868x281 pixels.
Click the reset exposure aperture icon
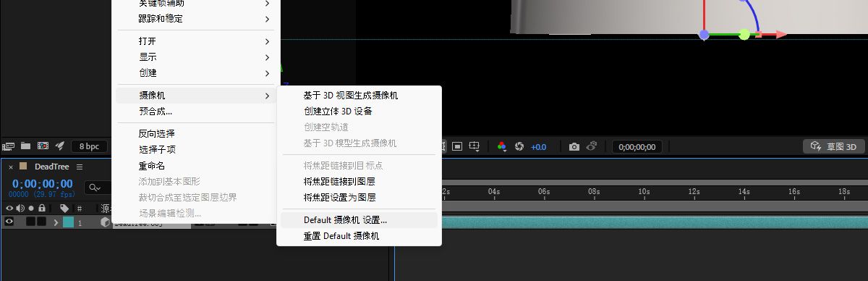coord(519,146)
